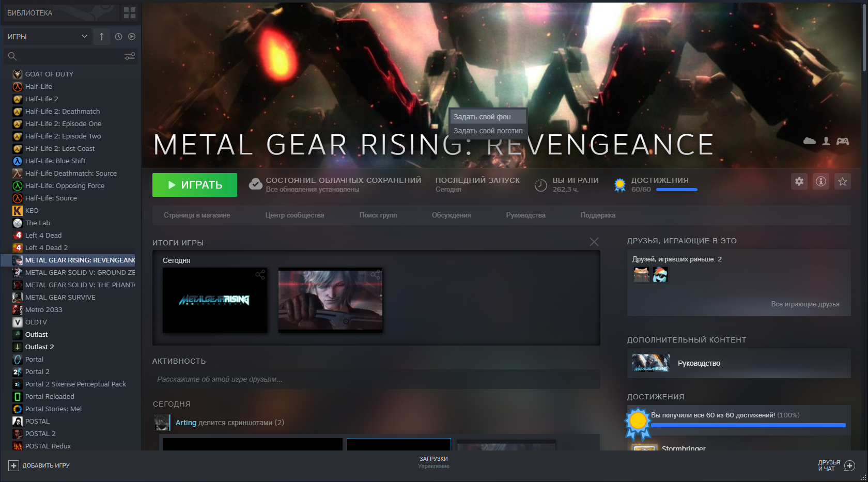This screenshot has width=868, height=482.
Task: Click the 60/60 achievements progress bar
Action: 677,190
